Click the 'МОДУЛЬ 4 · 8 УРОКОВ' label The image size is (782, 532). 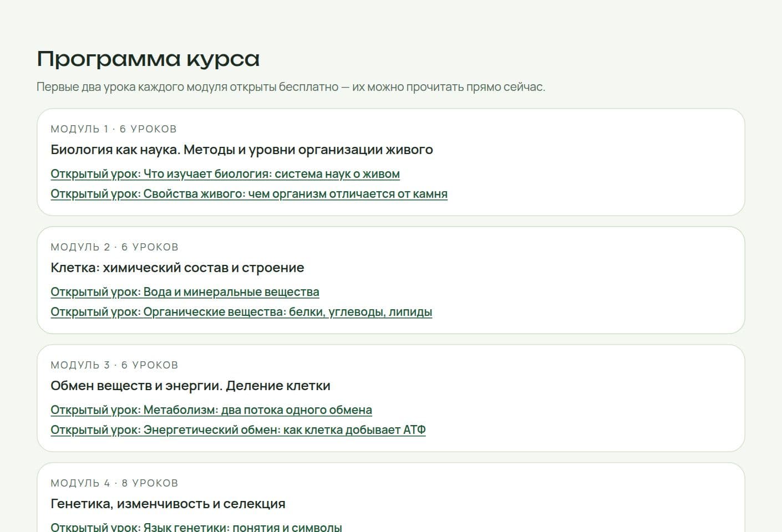coord(114,483)
